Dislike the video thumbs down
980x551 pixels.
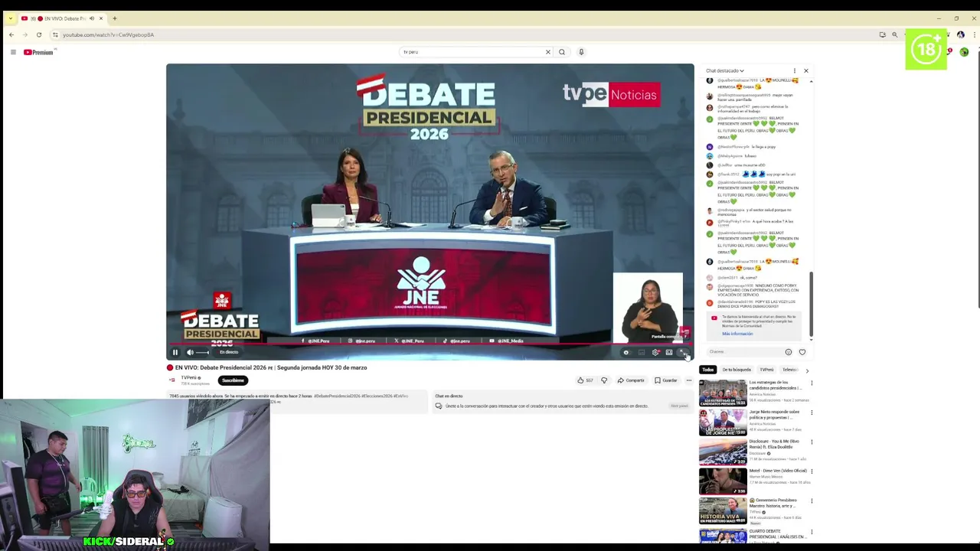coord(603,380)
